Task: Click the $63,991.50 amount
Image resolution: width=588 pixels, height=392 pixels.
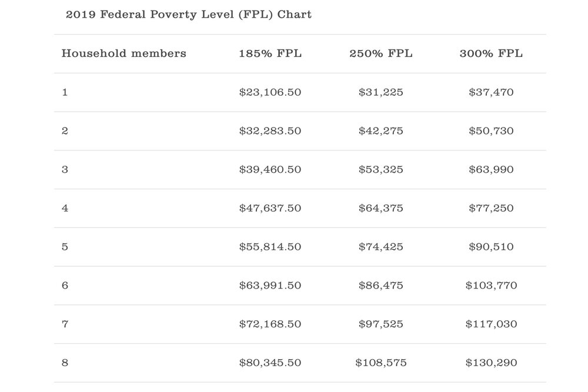Action: pyautogui.click(x=270, y=285)
